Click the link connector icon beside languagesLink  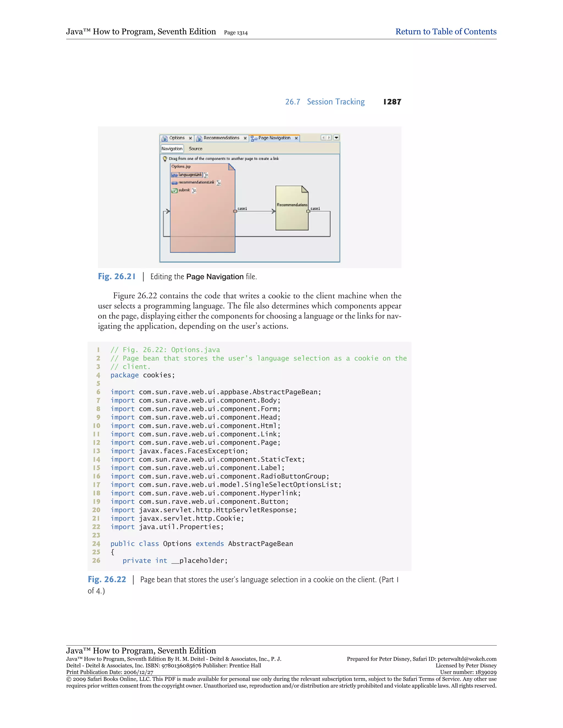tap(206, 175)
